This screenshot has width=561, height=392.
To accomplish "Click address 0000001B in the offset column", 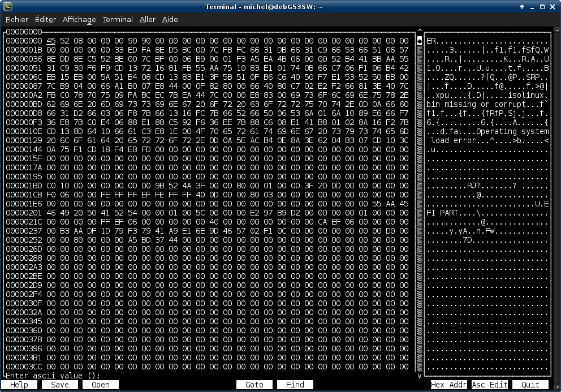I will 24,50.
